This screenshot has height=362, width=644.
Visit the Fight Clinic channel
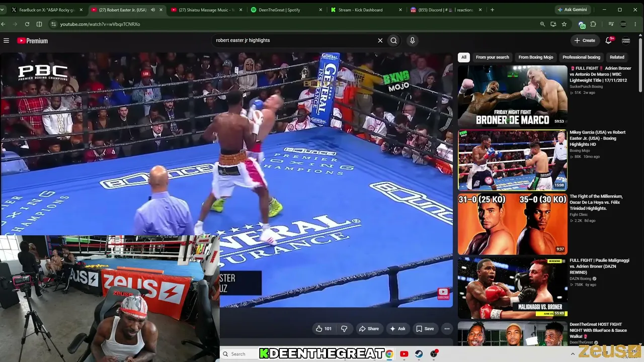point(579,215)
